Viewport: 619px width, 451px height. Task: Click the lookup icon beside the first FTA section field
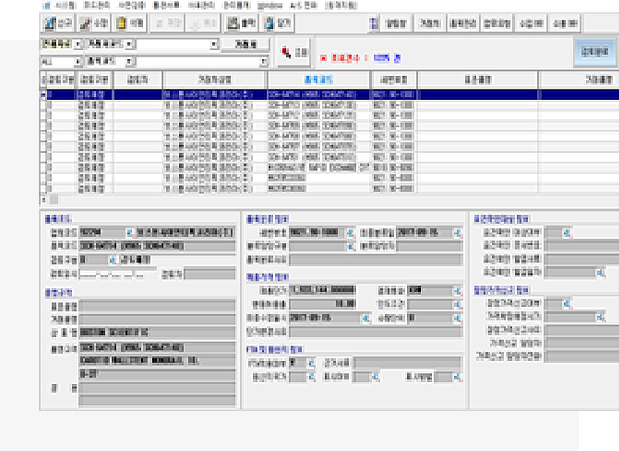[311, 363]
